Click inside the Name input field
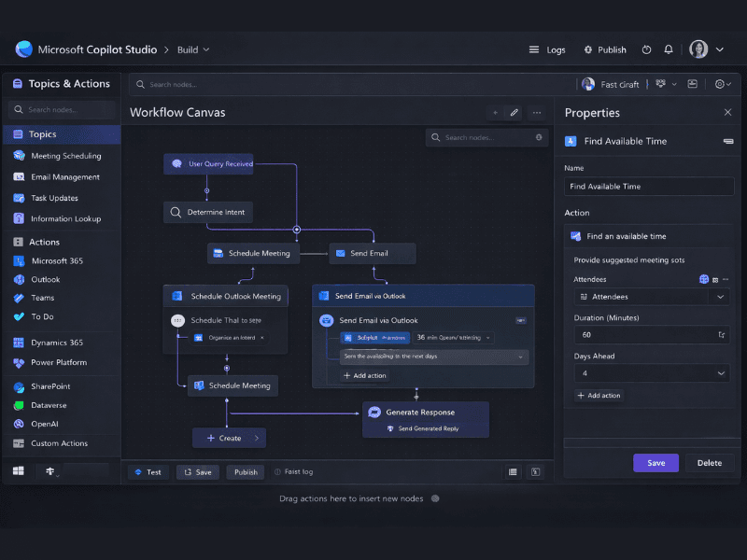This screenshot has height=560, width=747. pos(647,186)
